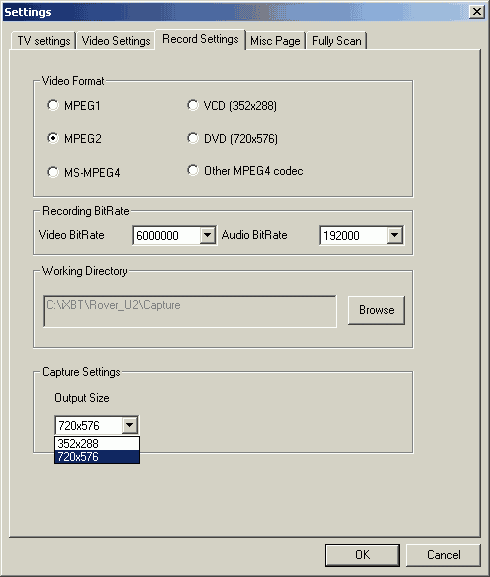
Task: Click the working directory path field
Action: pos(190,311)
